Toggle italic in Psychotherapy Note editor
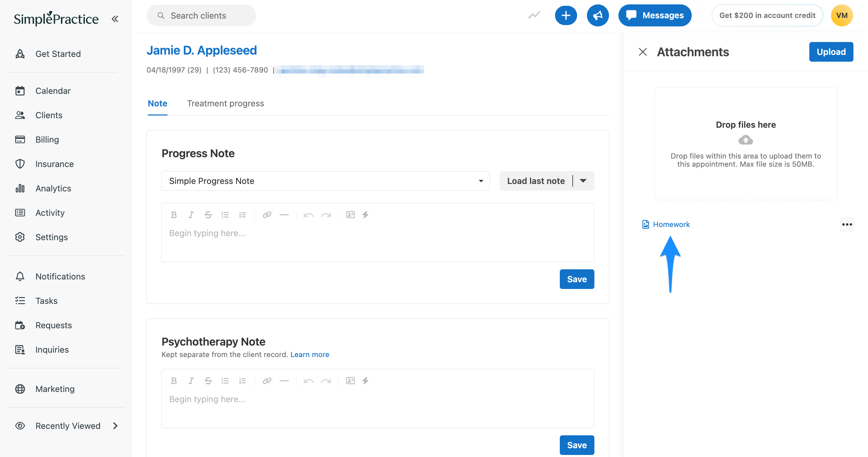Image resolution: width=868 pixels, height=457 pixels. tap(191, 381)
